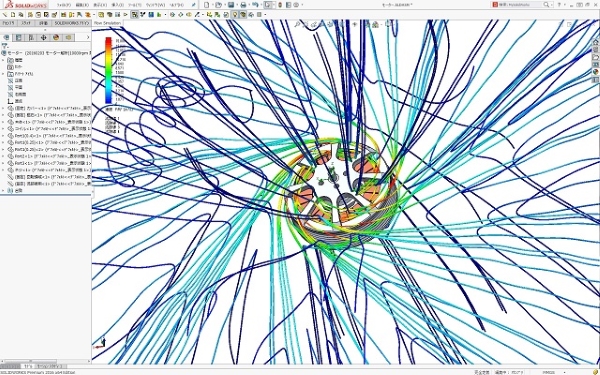Toggle the pin icon beside the menu bar
Screen dimensions: 600x375
click(x=194, y=5)
